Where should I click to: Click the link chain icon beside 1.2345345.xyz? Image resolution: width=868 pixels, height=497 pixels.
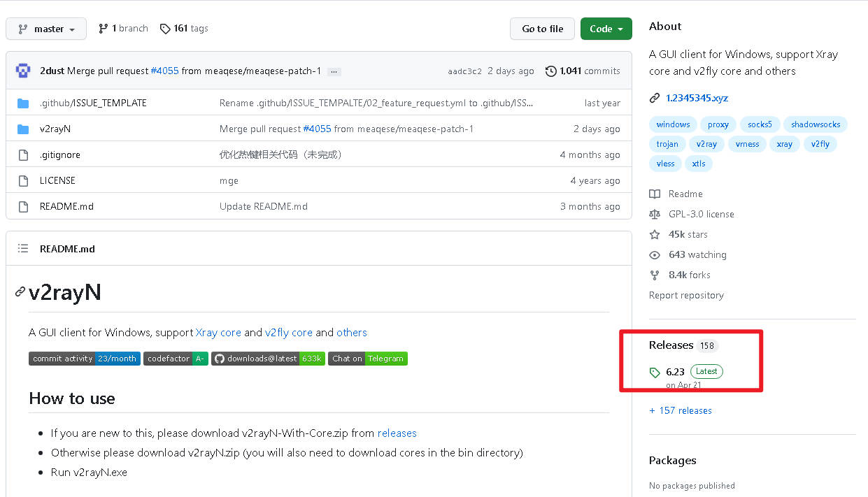point(655,98)
